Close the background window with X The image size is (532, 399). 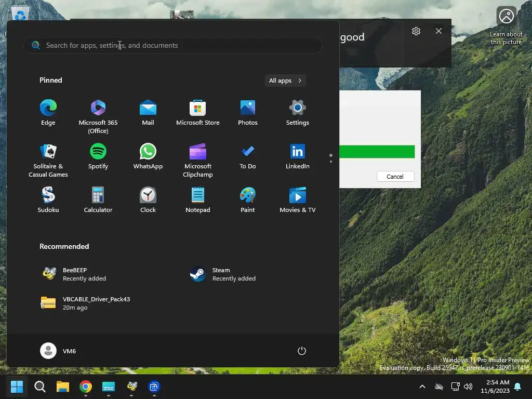click(438, 31)
